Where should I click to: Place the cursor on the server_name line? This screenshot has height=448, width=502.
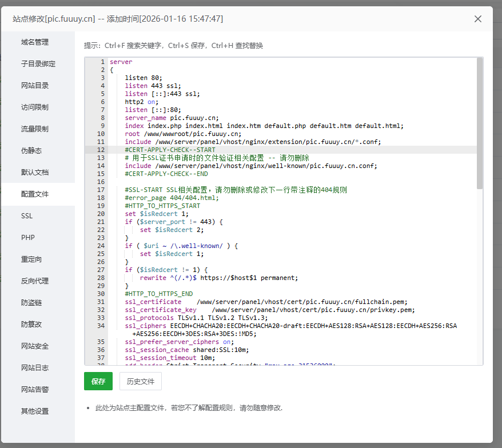click(172, 118)
